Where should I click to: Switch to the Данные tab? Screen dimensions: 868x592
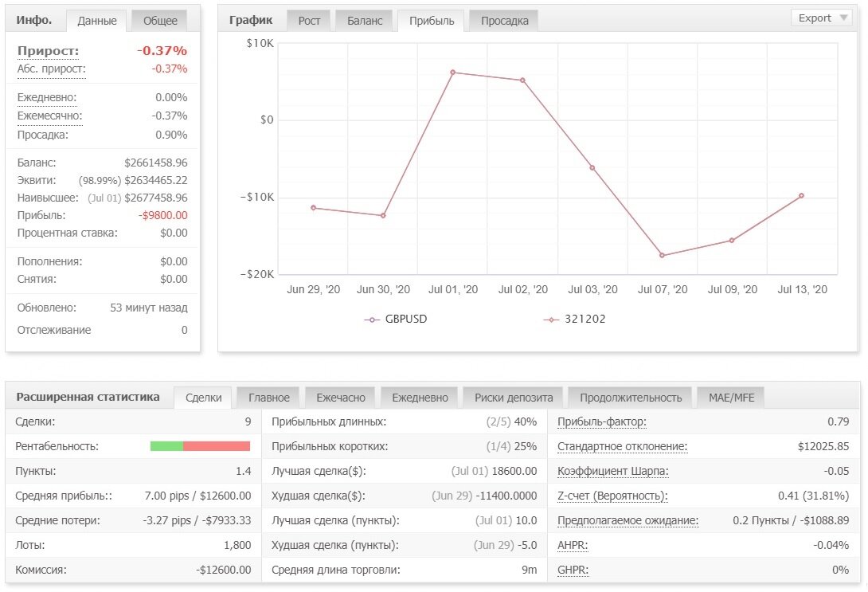[x=97, y=21]
